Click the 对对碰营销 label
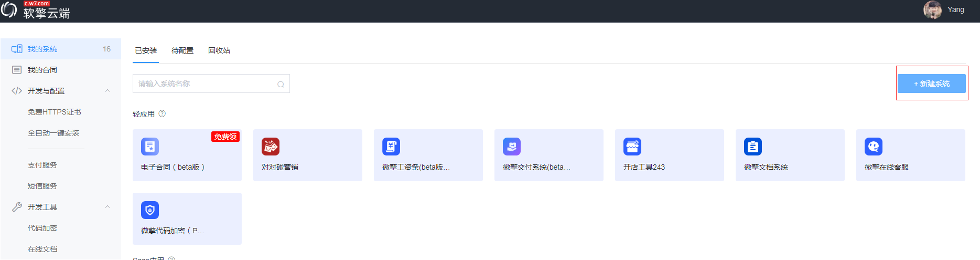 coord(280,167)
